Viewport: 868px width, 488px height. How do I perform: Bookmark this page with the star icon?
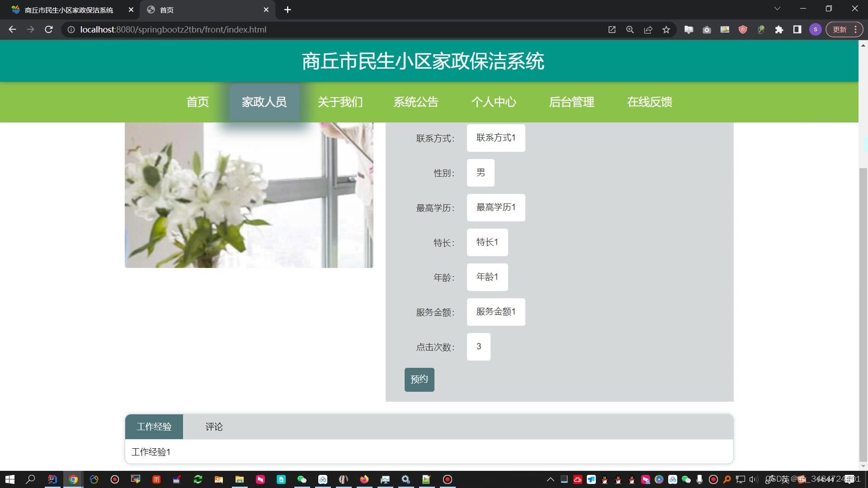[666, 29]
